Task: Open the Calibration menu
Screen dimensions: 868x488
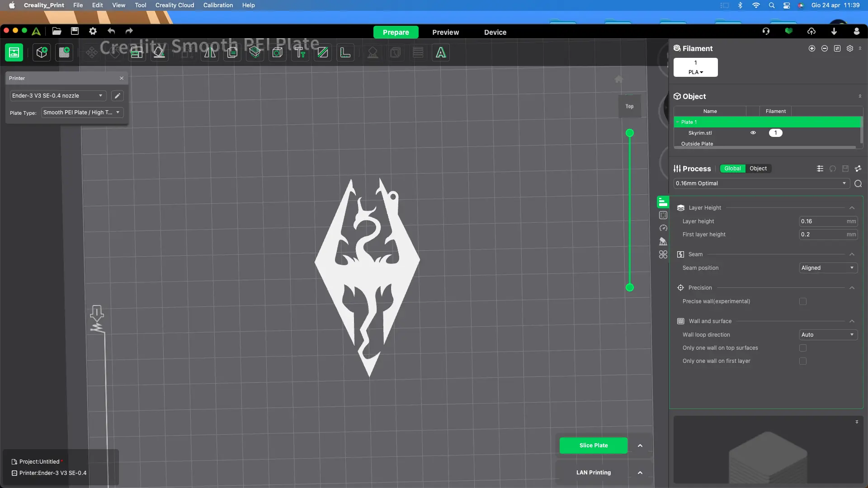Action: pos(218,5)
